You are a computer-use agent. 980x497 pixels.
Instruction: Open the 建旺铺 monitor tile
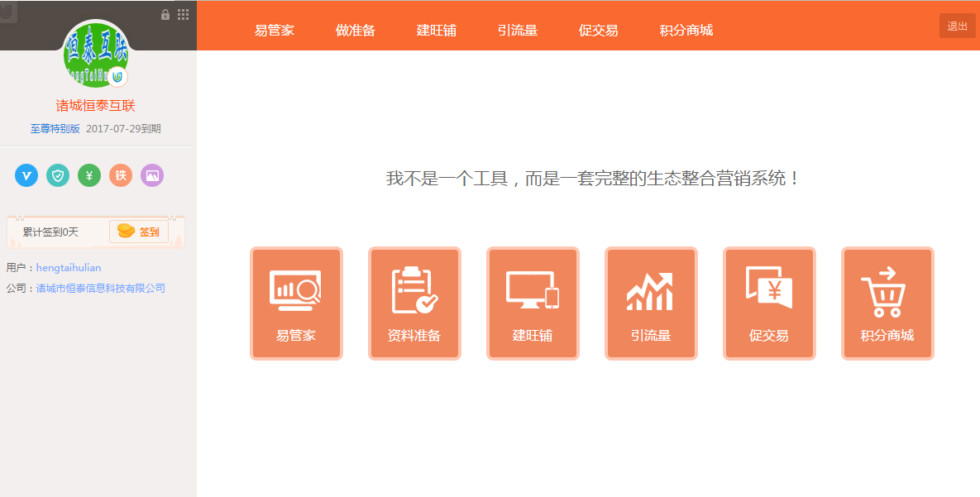533,303
